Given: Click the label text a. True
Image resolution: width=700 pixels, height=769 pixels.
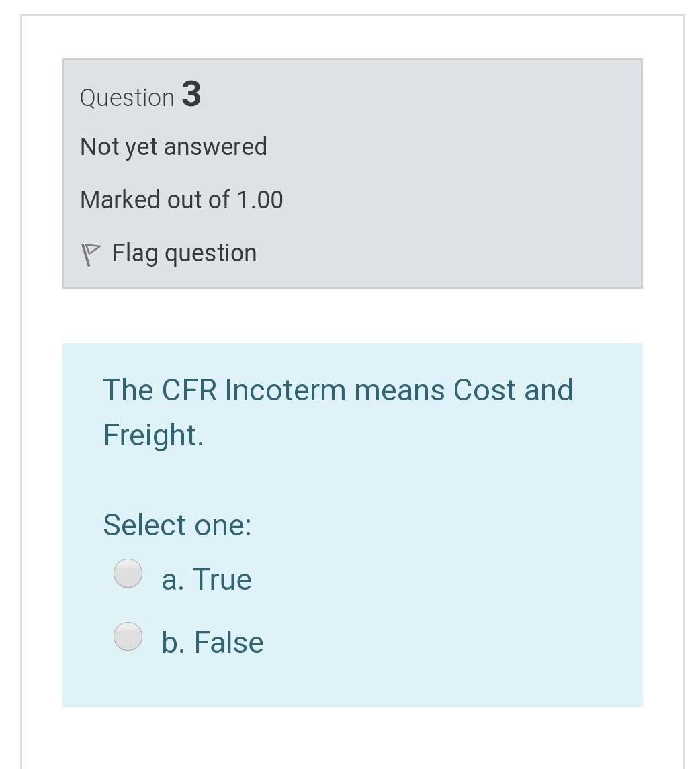Looking at the screenshot, I should click(207, 578).
